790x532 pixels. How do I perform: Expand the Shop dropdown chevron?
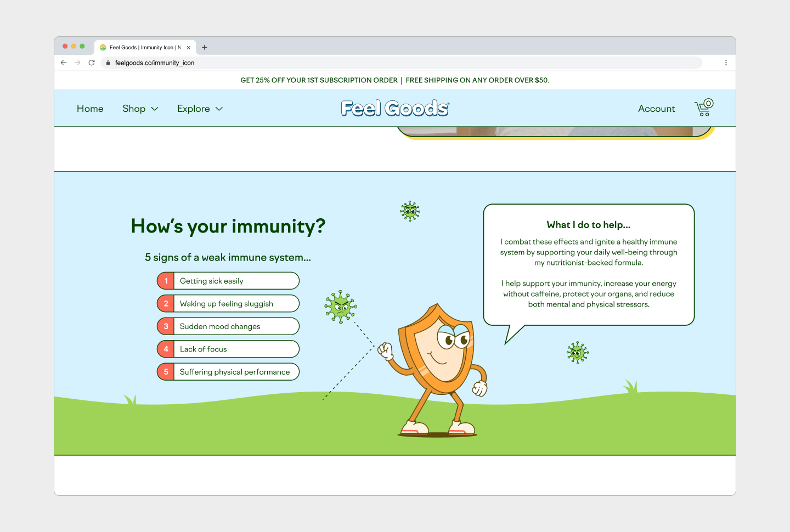coord(155,109)
